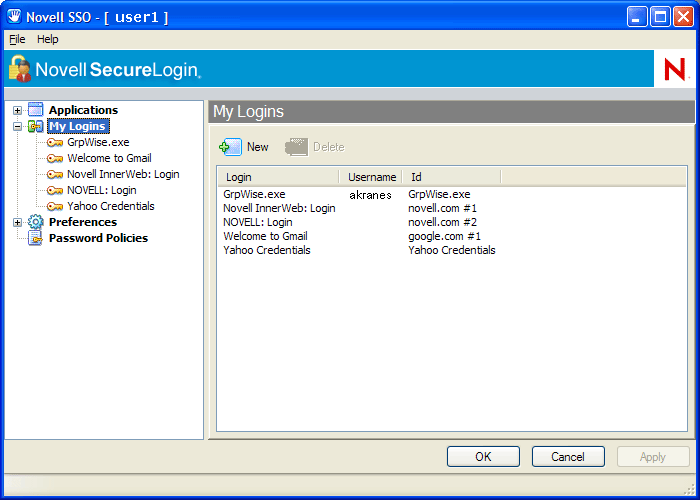Click Yahoo Credentials in the Id column

click(x=451, y=250)
